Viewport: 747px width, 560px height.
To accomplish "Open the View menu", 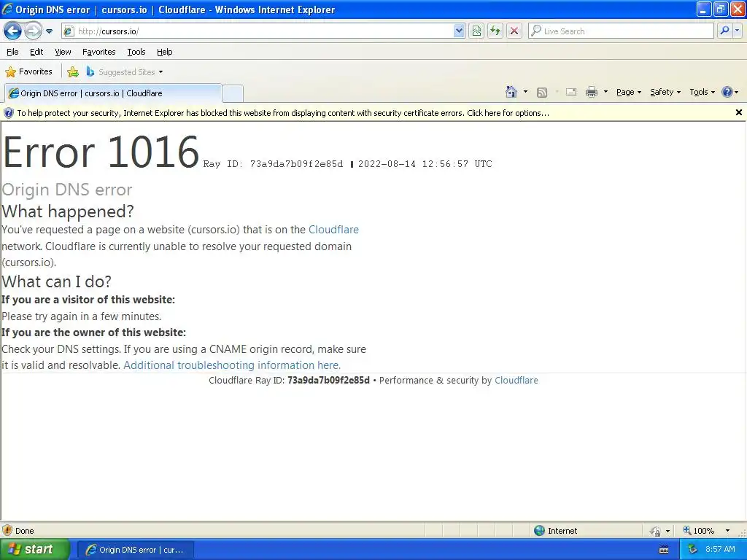I will point(63,52).
